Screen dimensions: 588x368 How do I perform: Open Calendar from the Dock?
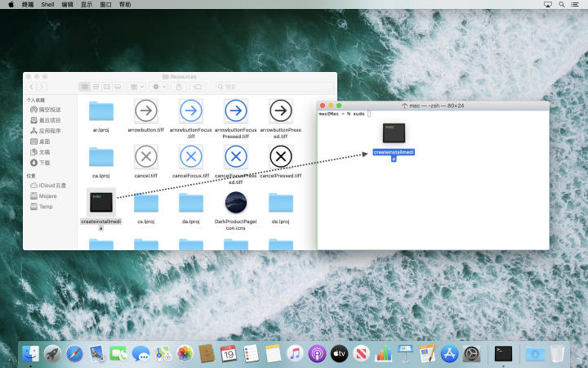229,354
